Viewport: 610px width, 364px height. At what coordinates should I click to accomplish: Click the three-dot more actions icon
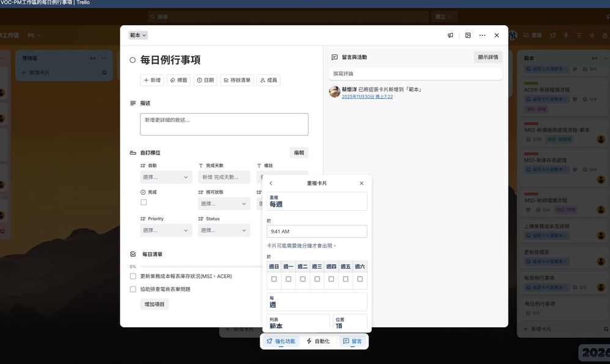click(x=482, y=35)
